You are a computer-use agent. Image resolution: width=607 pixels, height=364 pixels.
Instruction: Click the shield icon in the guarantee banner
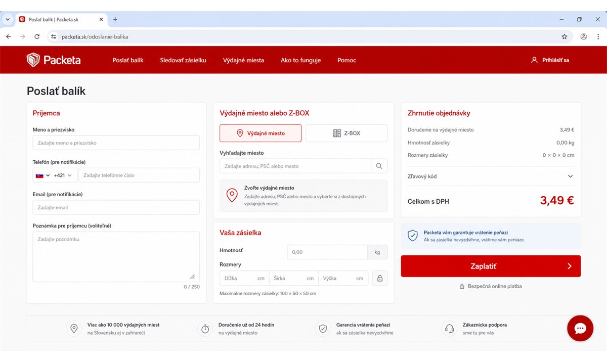click(x=413, y=236)
